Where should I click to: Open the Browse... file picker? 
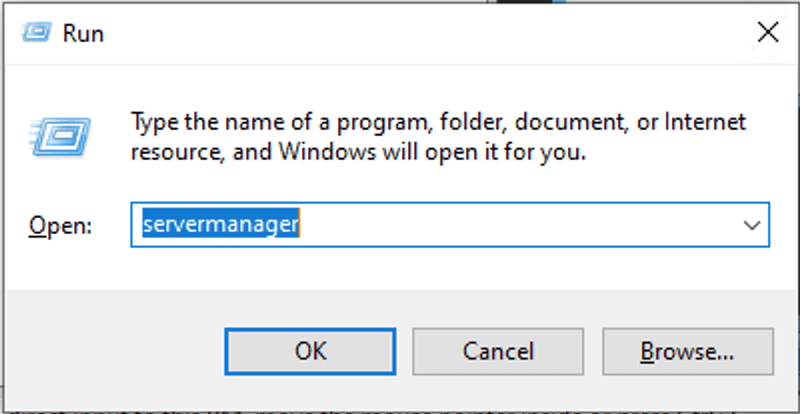click(687, 351)
